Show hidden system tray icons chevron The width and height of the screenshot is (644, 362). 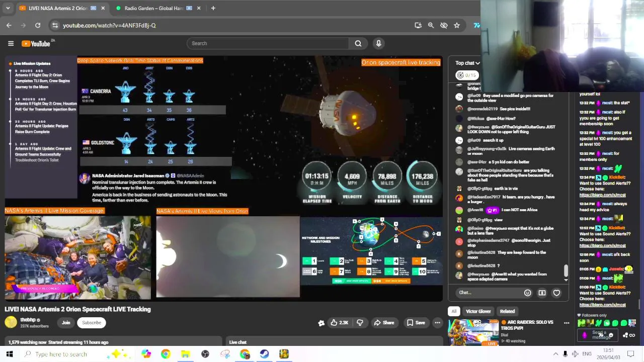click(555, 354)
